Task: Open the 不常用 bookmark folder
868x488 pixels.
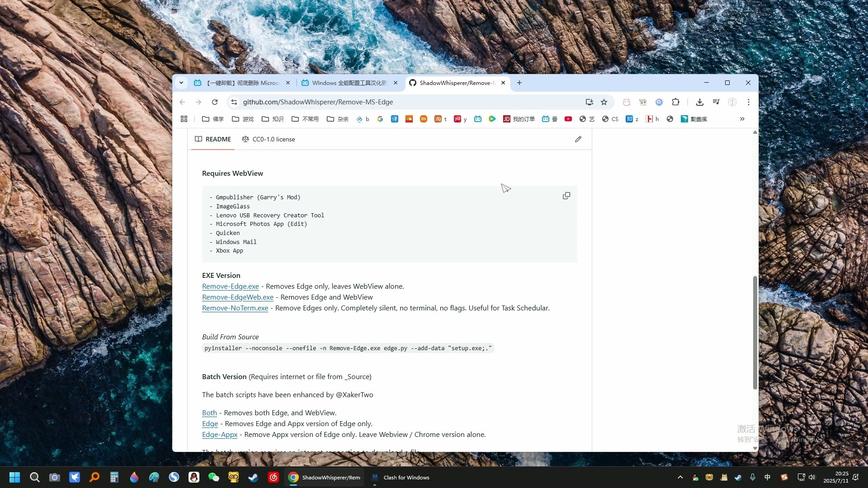Action: 305,119
